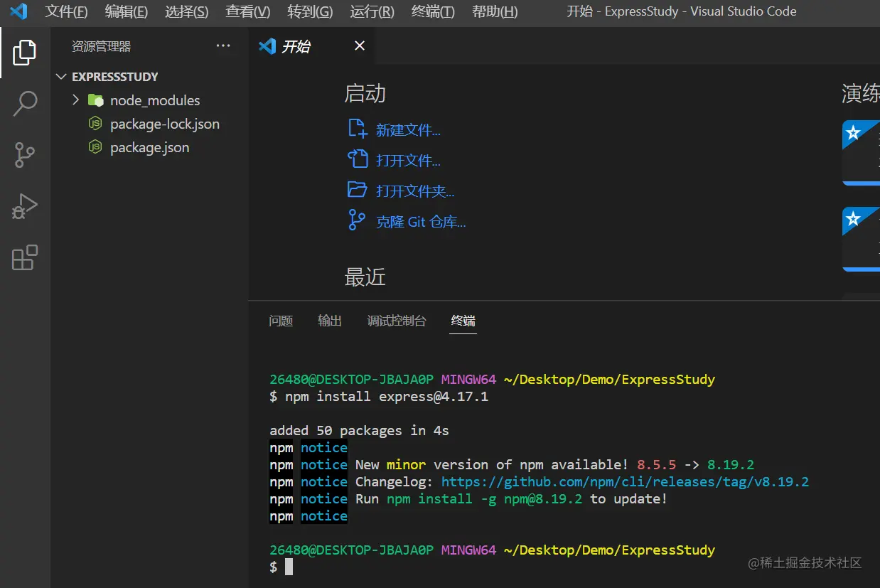
Task: Click the 最近 heading
Action: pos(365,277)
